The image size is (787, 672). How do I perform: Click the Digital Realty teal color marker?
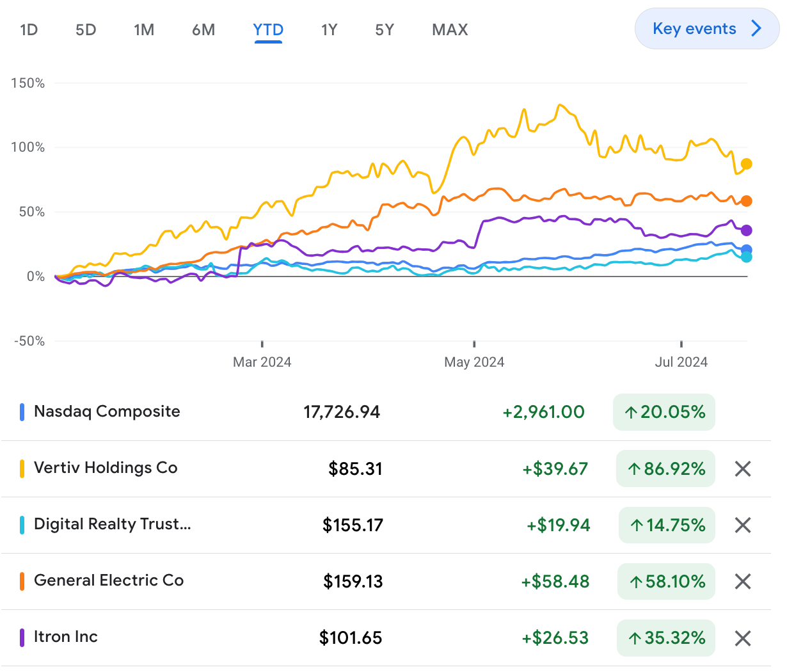click(22, 525)
